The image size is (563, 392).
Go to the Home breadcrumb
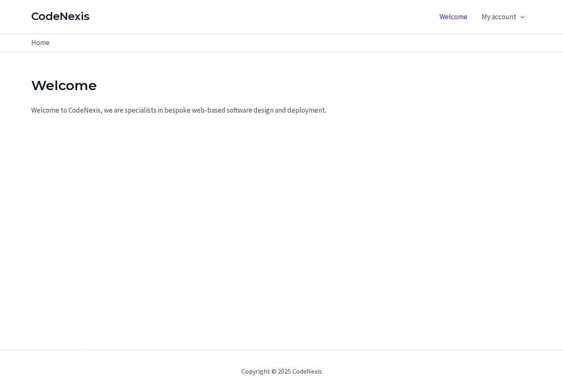pos(40,43)
